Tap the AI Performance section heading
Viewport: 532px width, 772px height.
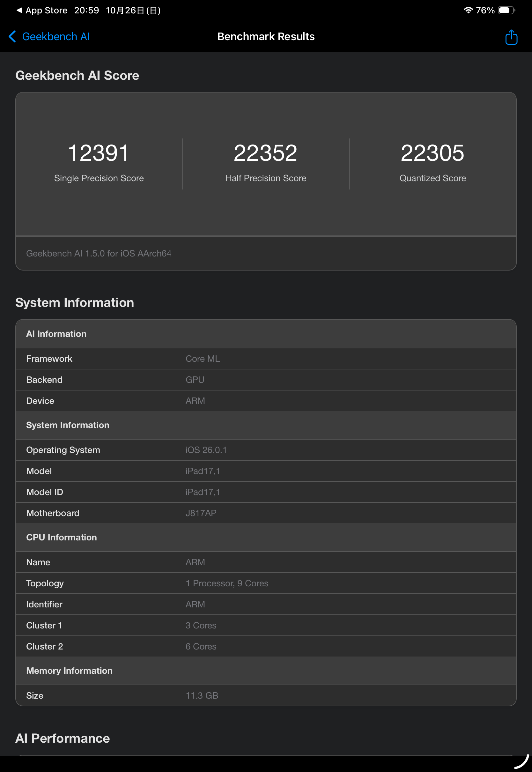[63, 738]
